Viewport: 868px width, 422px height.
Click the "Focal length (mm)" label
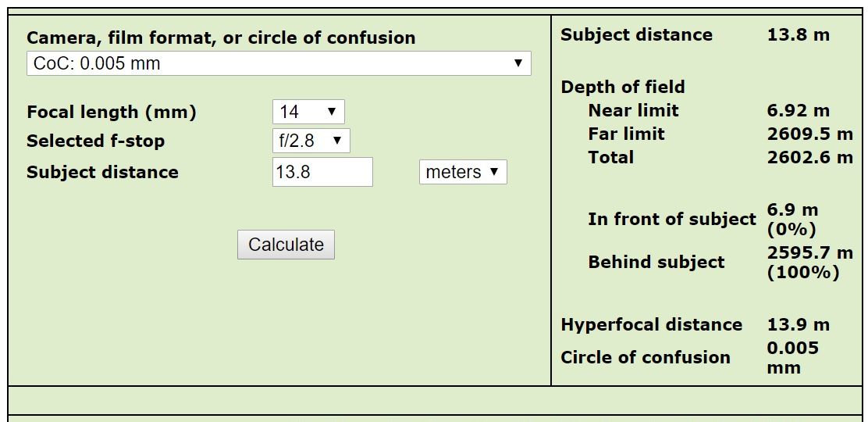(112, 112)
